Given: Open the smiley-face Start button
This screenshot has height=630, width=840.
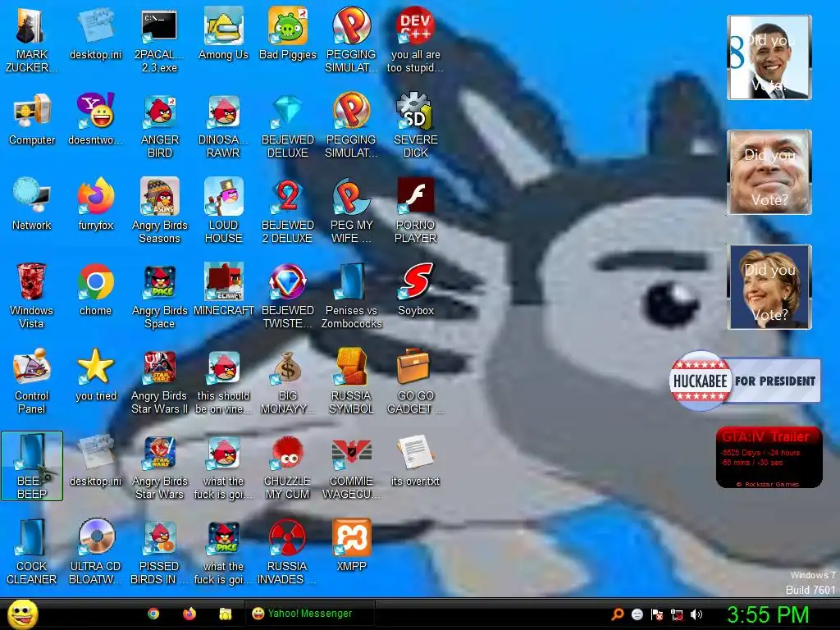Looking at the screenshot, I should tap(22, 614).
